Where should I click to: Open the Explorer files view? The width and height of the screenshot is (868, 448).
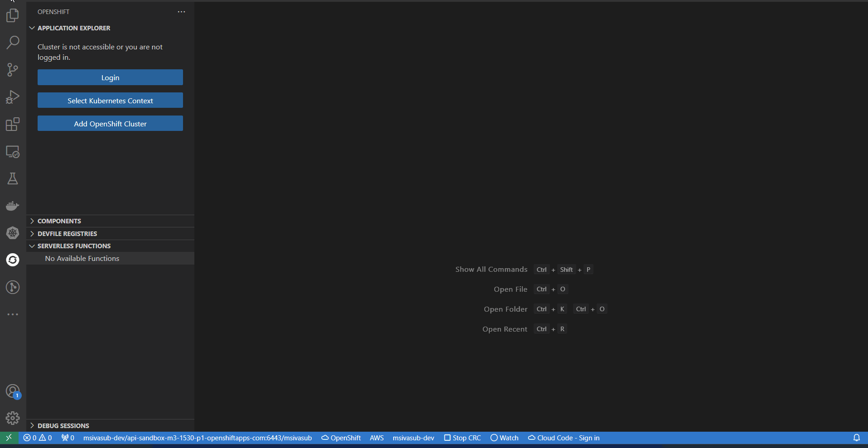(13, 15)
